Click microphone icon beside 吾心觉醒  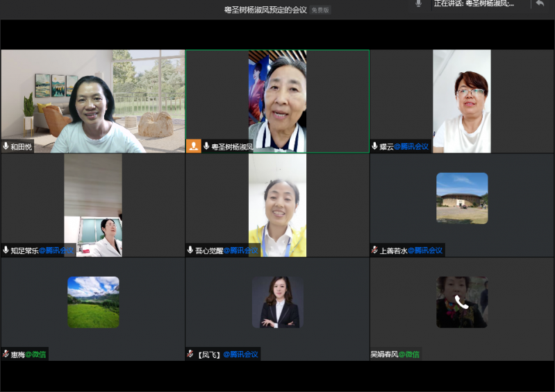[x=190, y=250]
